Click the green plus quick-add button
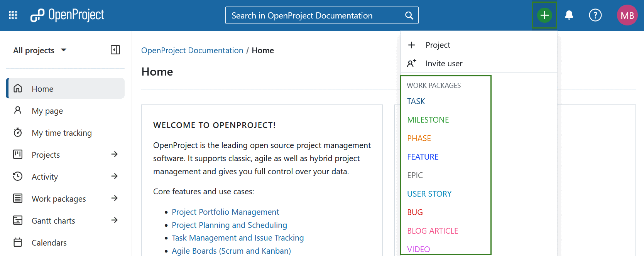Screen dimensions: 644x256 (x=544, y=15)
